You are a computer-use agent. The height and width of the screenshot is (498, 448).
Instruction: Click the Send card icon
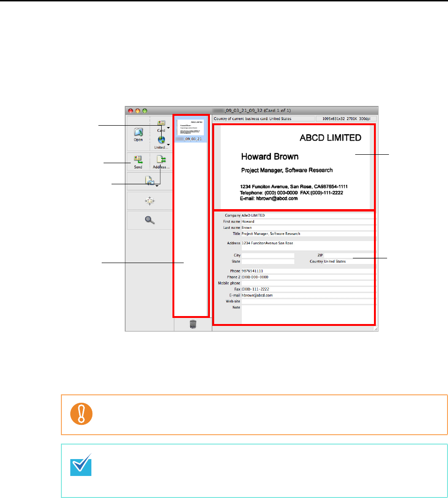pyautogui.click(x=138, y=159)
